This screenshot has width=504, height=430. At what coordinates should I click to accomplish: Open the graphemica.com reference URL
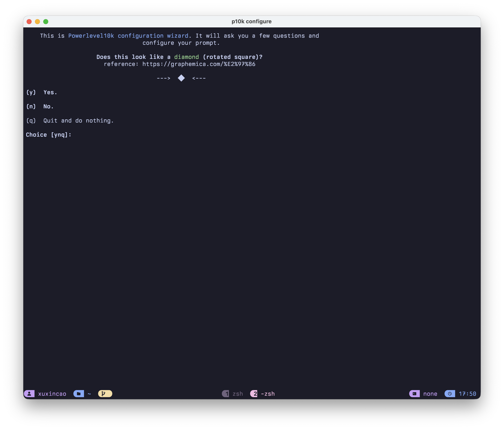point(199,64)
